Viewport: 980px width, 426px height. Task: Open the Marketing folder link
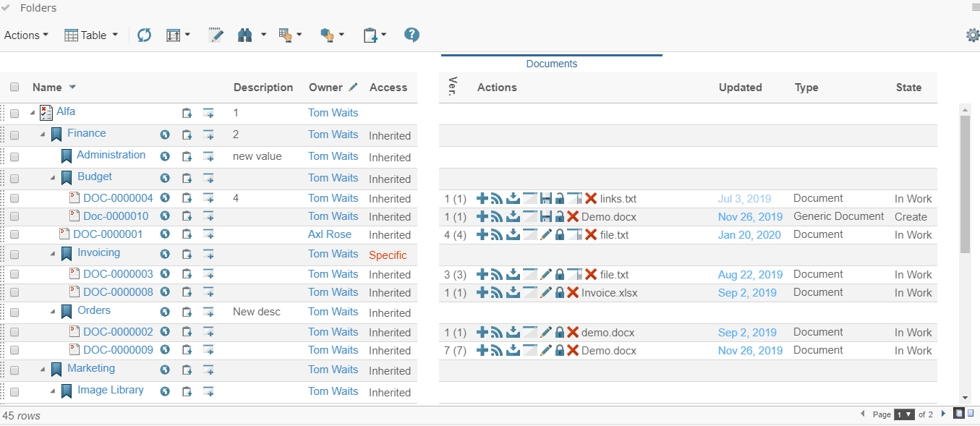coord(91,368)
